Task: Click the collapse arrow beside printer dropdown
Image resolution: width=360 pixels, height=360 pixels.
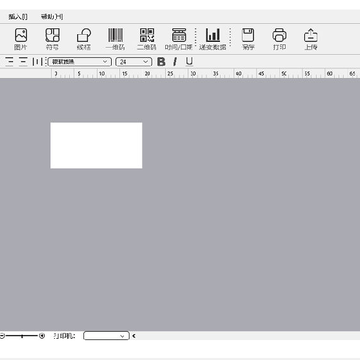Action: tap(134, 336)
